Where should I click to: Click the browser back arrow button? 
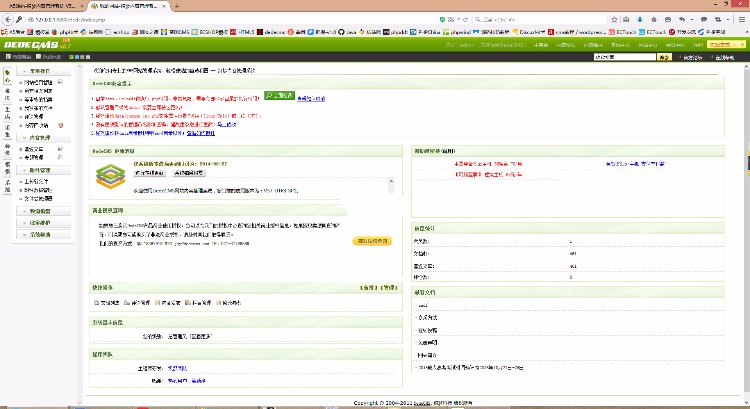pos(8,20)
